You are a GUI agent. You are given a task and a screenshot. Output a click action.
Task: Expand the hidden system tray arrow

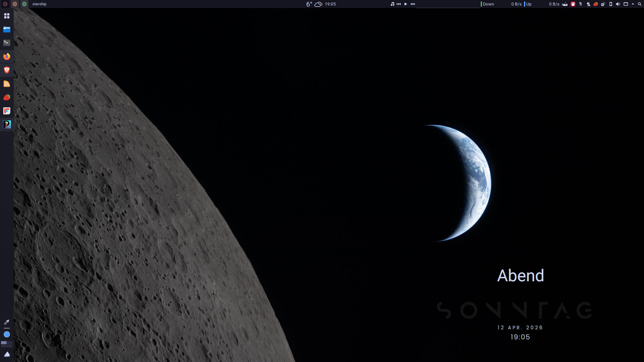click(x=633, y=4)
